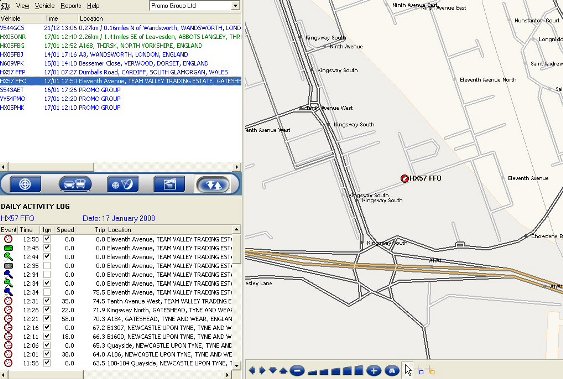Click the up and down arrows toggle button
The height and width of the screenshot is (379, 563).
click(x=213, y=184)
